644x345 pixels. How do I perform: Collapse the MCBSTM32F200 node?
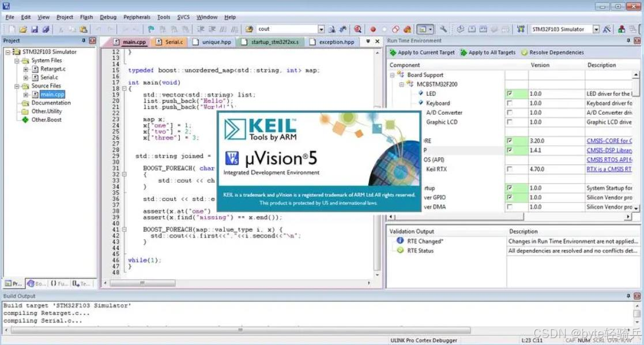click(x=402, y=85)
